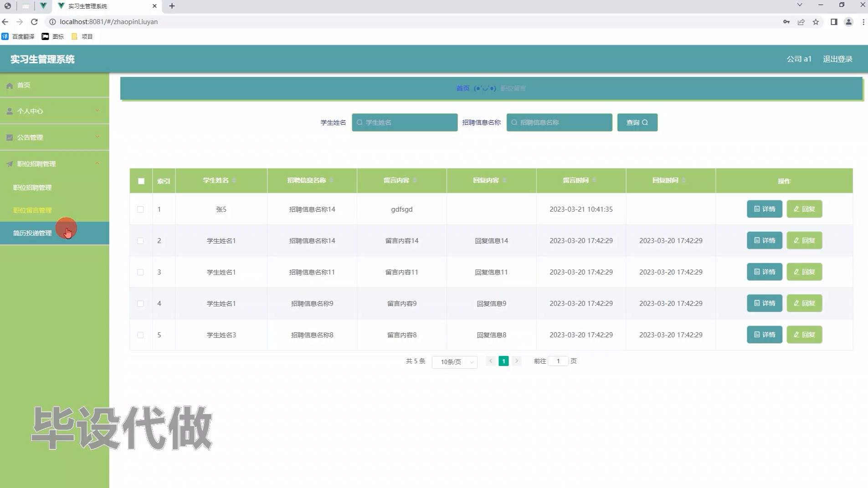The image size is (868, 488).
Task: Expand 个人中心 sidebar menu
Action: (x=55, y=111)
